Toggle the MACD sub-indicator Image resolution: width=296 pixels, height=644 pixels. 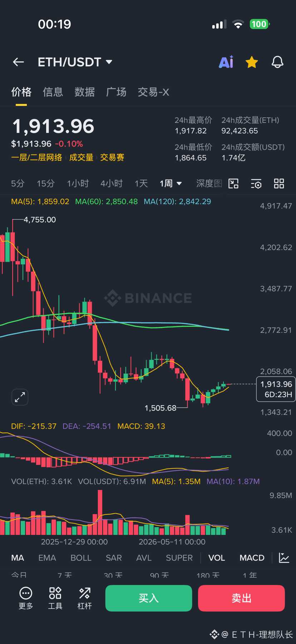click(x=252, y=558)
